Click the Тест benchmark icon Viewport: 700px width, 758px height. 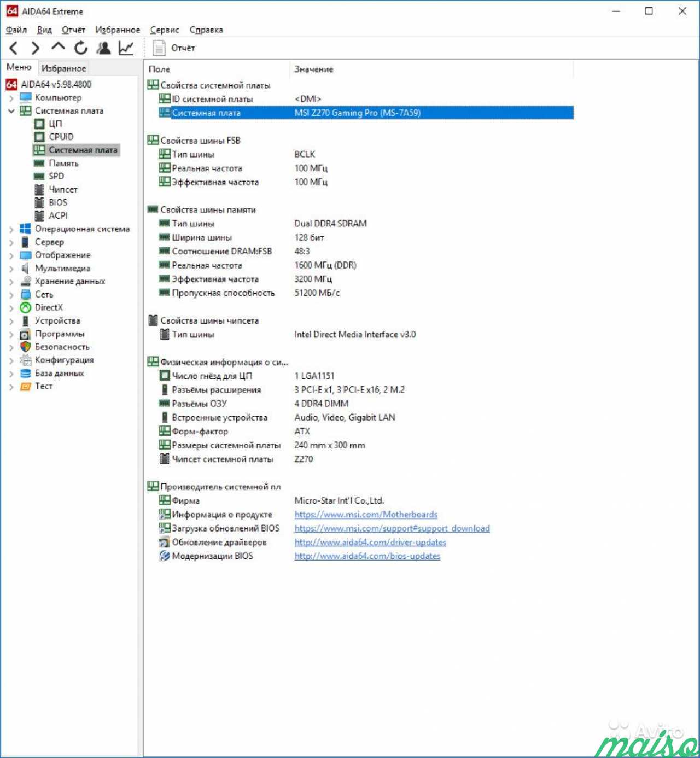pyautogui.click(x=26, y=386)
